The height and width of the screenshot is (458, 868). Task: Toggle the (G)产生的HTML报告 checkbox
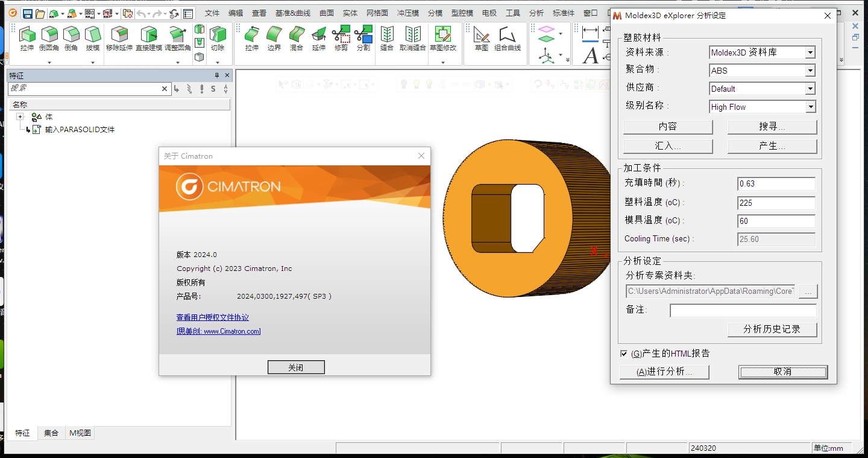pyautogui.click(x=624, y=354)
